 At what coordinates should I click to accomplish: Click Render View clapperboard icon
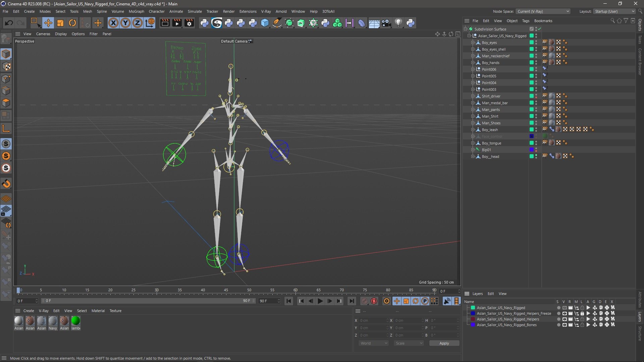tap(165, 23)
